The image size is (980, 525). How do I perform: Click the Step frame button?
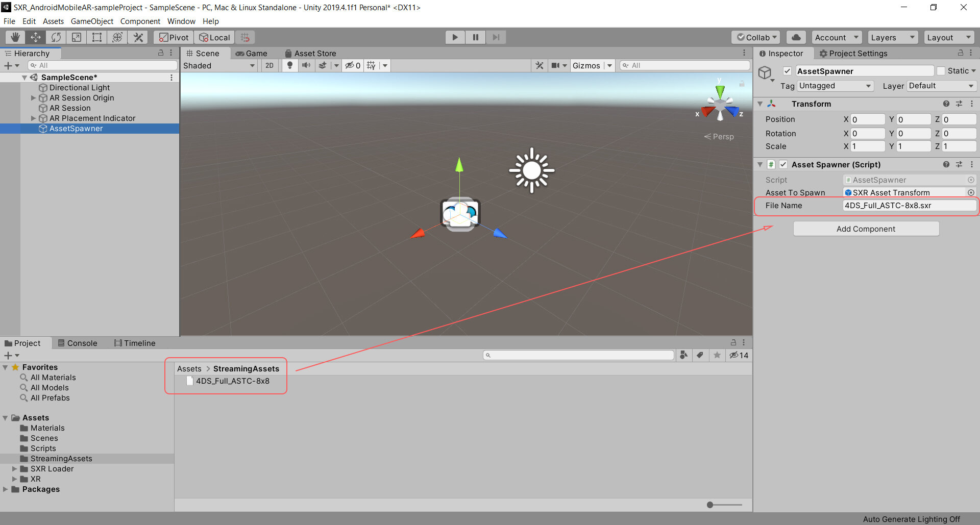coord(496,37)
